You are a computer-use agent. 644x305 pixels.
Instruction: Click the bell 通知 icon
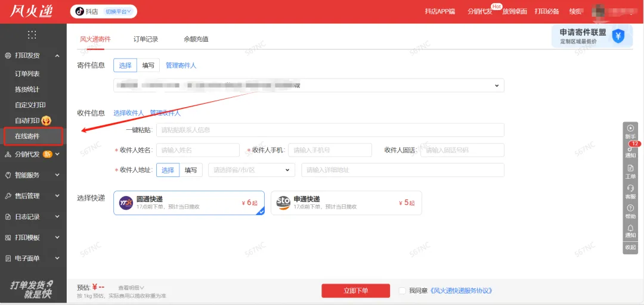[x=630, y=228]
